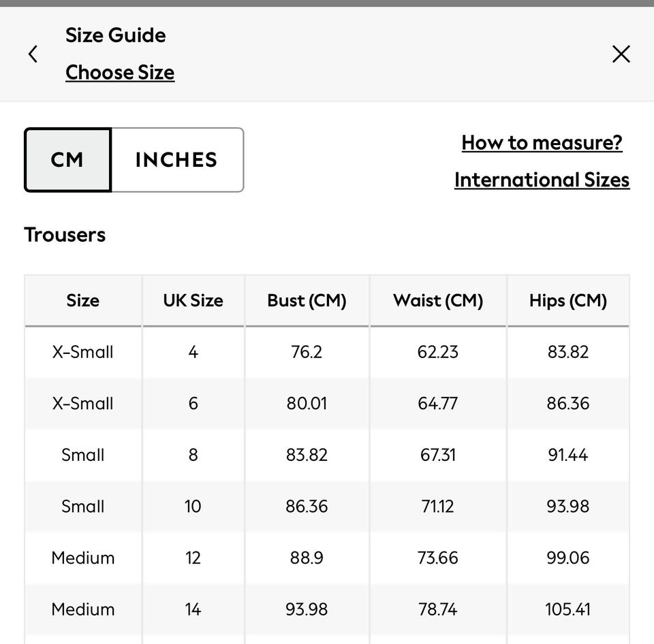The height and width of the screenshot is (644, 654).
Task: Select the Small UK 10 row
Action: point(83,506)
